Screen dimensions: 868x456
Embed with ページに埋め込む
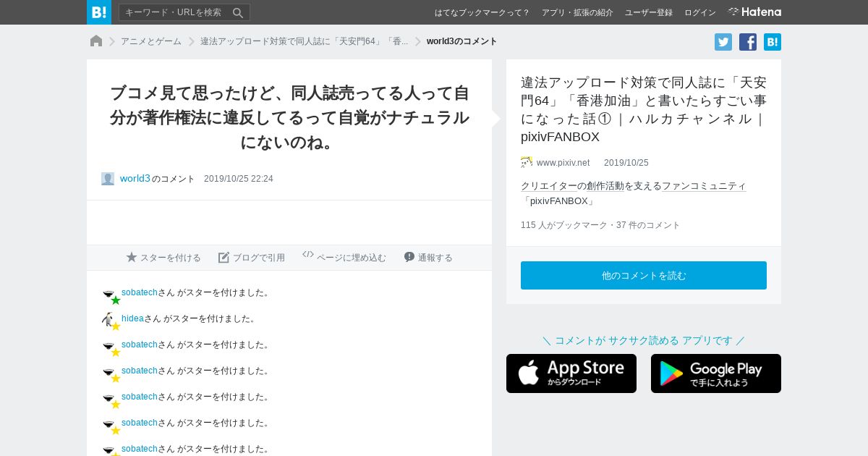point(344,257)
